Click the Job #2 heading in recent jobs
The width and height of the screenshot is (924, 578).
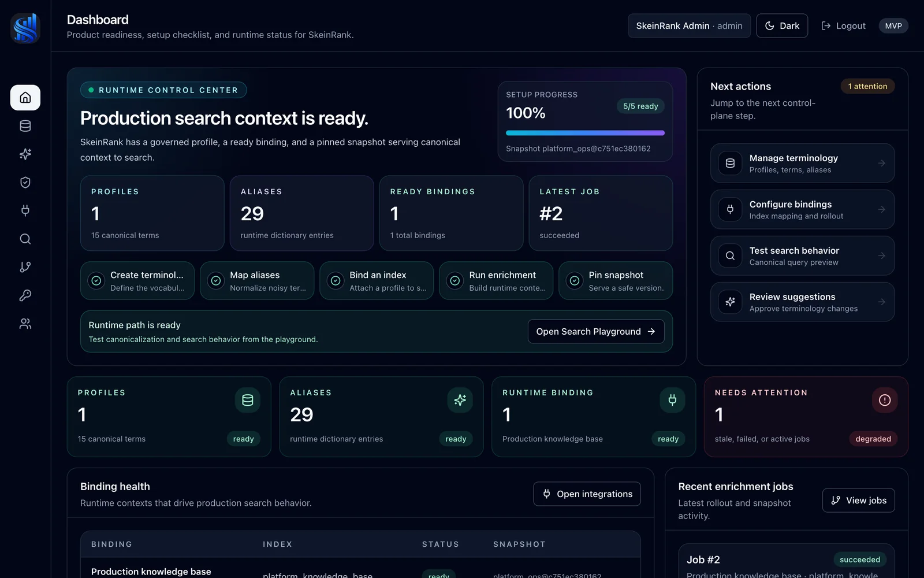[703, 560]
